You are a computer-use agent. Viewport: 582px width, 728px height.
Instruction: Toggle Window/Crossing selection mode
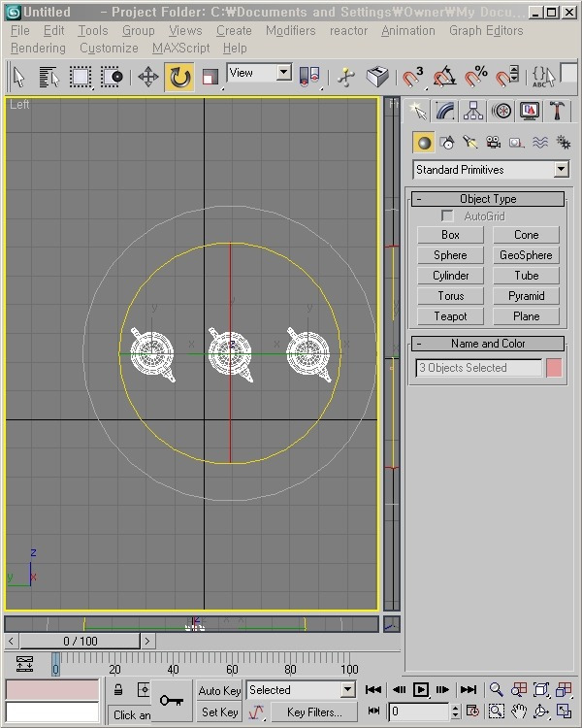pyautogui.click(x=112, y=77)
